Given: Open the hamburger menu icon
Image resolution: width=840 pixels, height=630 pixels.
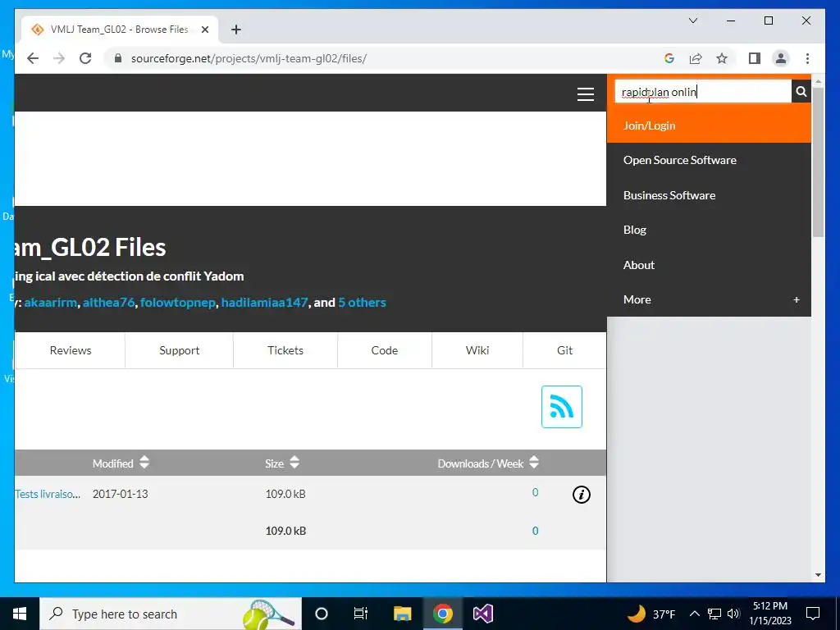Looking at the screenshot, I should point(585,94).
